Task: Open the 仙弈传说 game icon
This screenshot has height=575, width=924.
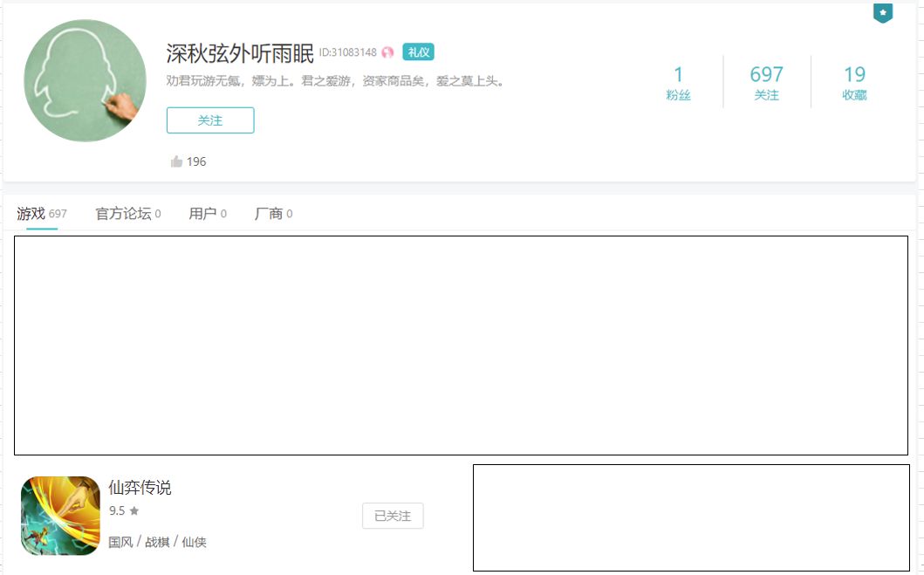Action: point(61,516)
